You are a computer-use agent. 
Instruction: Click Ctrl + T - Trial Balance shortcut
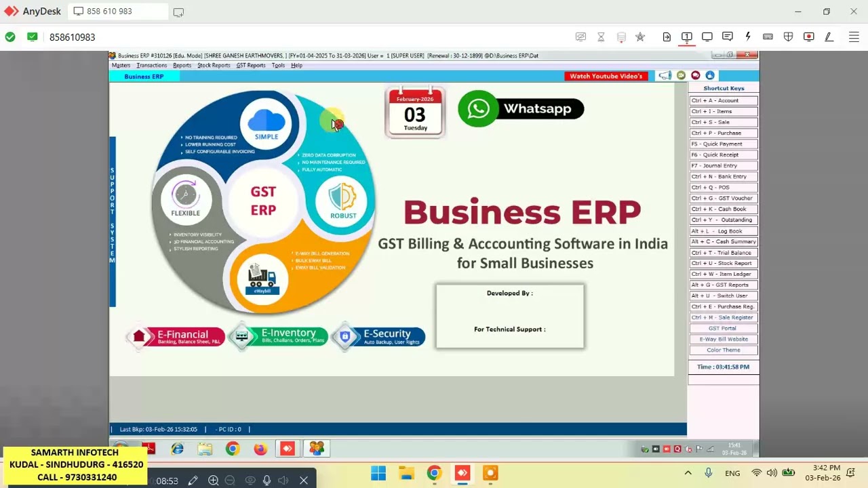(x=724, y=253)
